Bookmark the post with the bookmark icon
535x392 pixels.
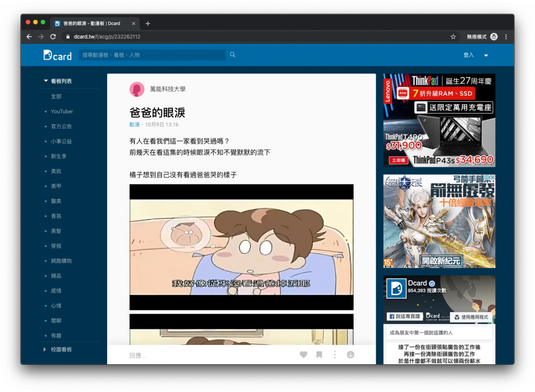319,355
